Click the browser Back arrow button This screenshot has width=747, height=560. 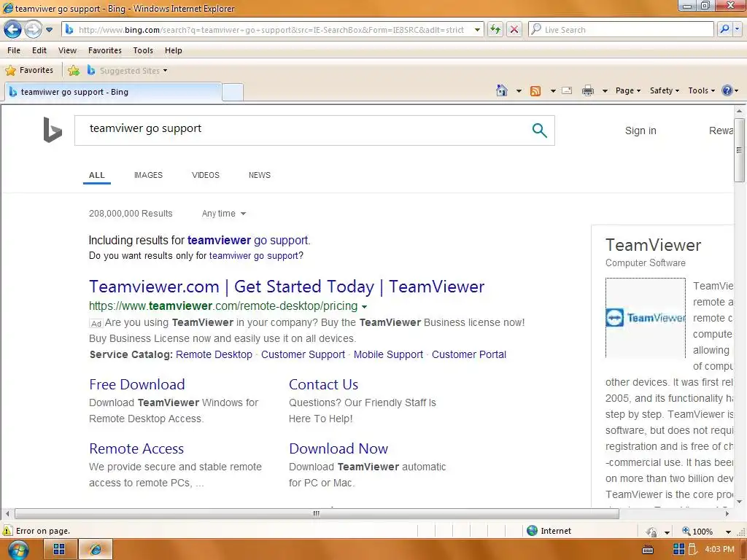point(13,29)
